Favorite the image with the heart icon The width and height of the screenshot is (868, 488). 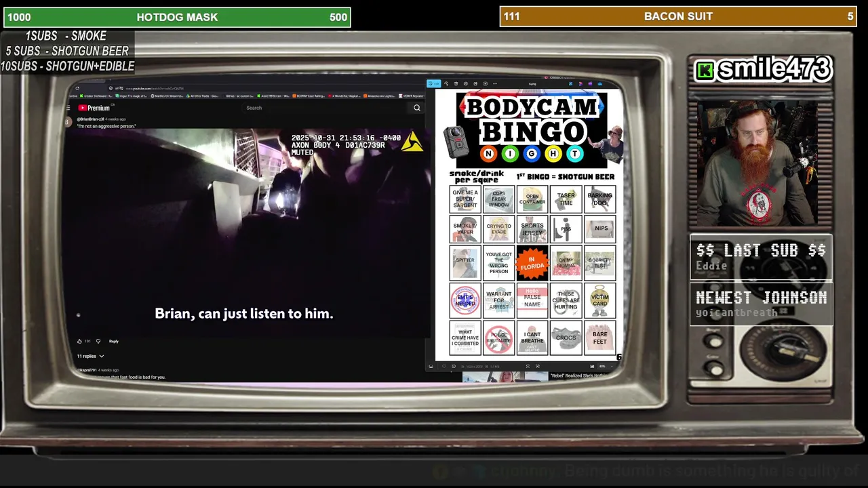tap(444, 366)
